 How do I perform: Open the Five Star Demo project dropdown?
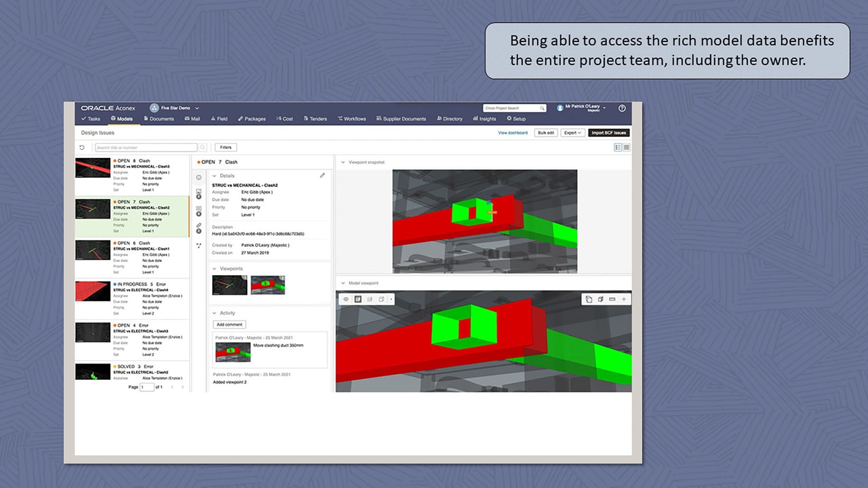point(175,108)
